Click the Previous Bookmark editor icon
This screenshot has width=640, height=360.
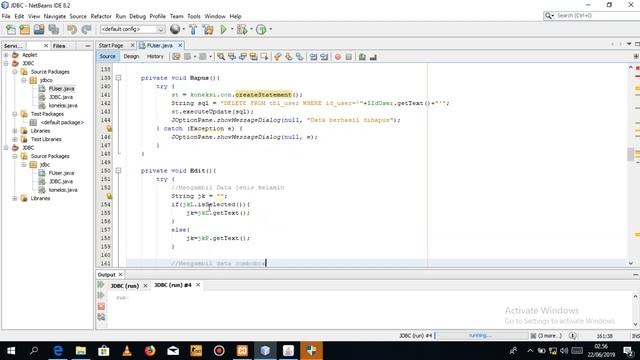pyautogui.click(x=278, y=57)
